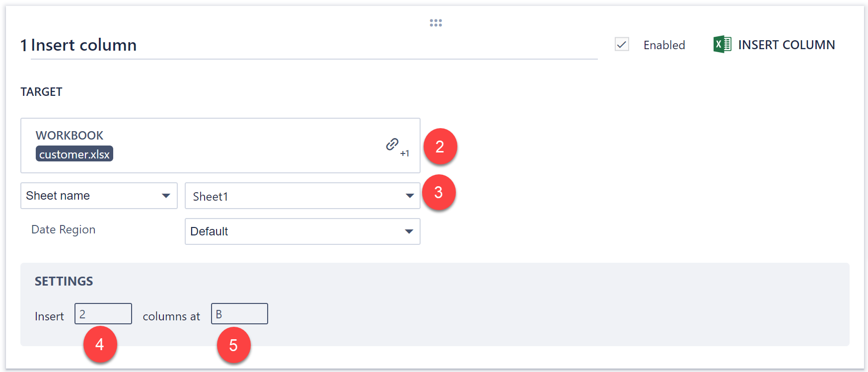This screenshot has width=868, height=372.
Task: Click the Insert column count field
Action: 103,314
